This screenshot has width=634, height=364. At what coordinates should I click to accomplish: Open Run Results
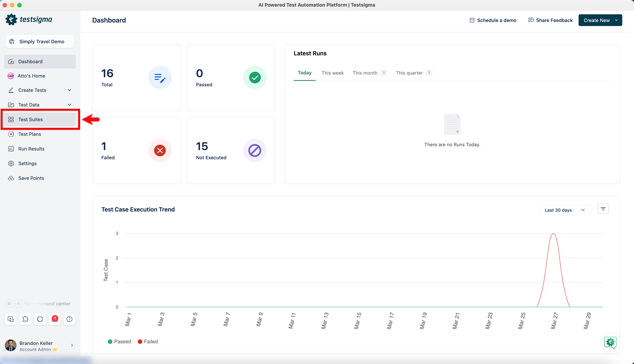(31, 149)
